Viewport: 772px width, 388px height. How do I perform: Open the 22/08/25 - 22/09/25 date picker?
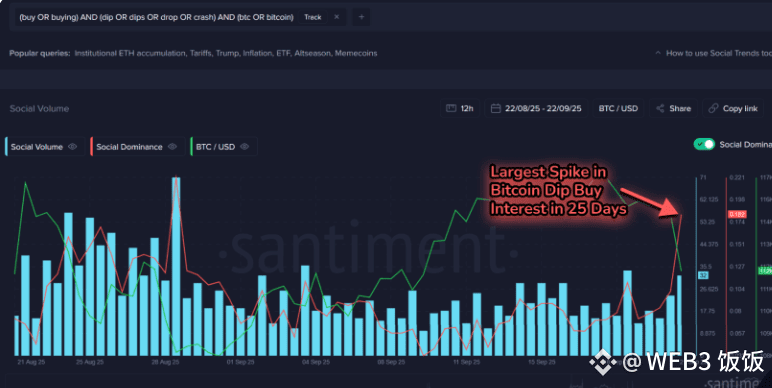click(x=536, y=108)
